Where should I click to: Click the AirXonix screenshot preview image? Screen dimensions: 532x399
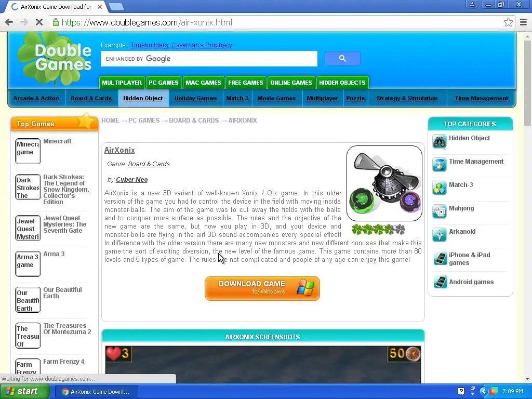[263, 365]
